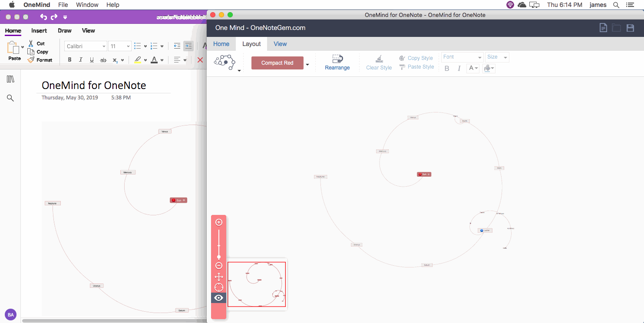This screenshot has width=644, height=323.
Task: Open the Calibri font name combo box
Action: [86, 46]
